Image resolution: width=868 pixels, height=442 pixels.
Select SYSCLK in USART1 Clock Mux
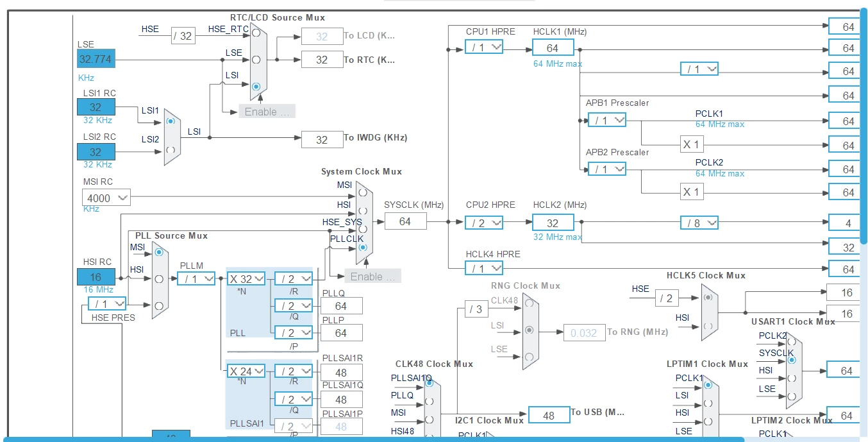[792, 360]
